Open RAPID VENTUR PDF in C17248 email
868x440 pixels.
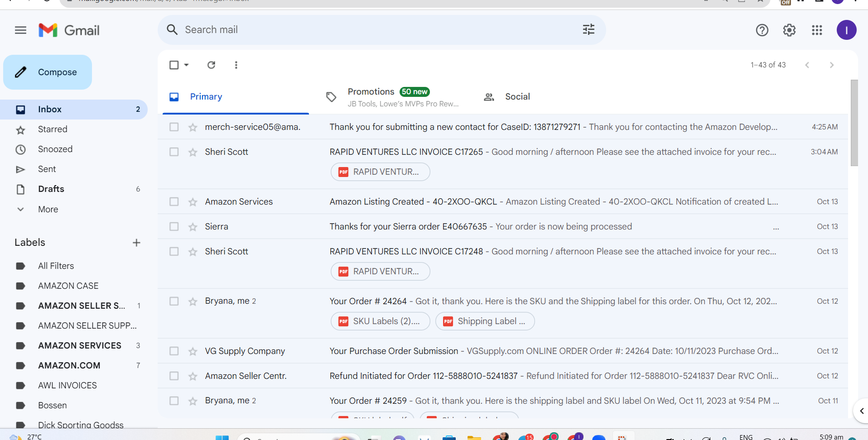point(381,272)
